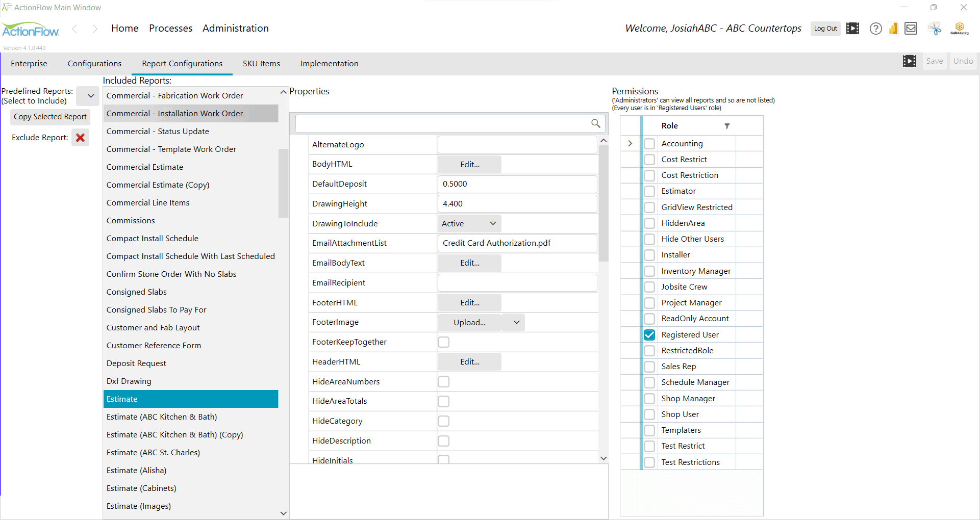
Task: Enable the Accounting role checkbox
Action: click(x=649, y=143)
